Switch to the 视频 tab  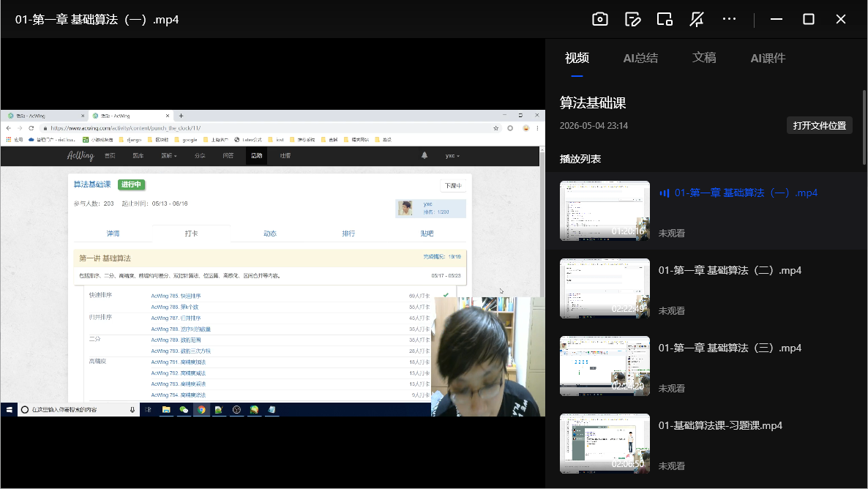coord(577,58)
